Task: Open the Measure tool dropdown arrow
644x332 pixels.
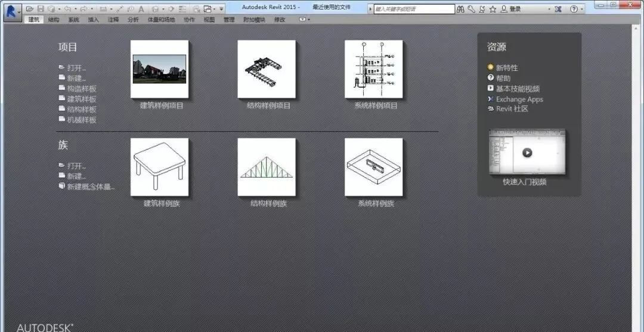Action: click(111, 9)
